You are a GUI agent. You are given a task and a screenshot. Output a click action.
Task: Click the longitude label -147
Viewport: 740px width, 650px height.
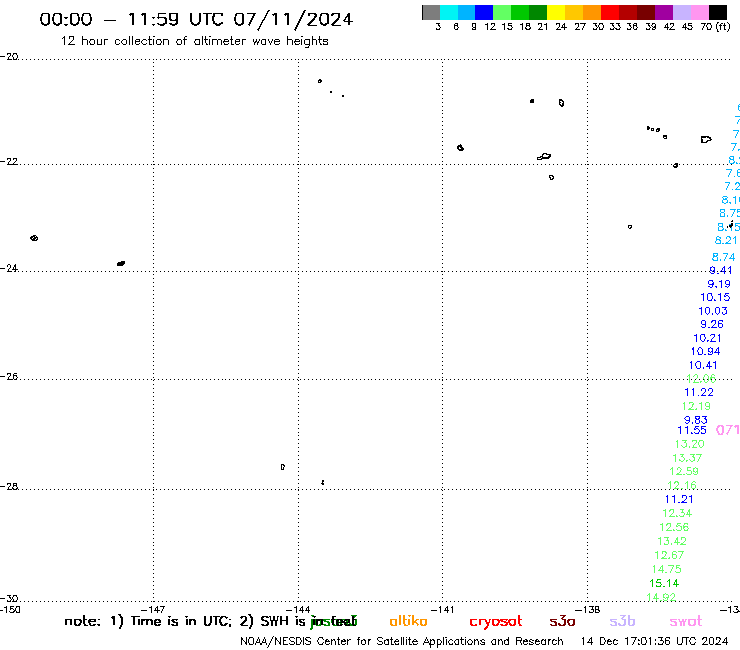coord(153,609)
